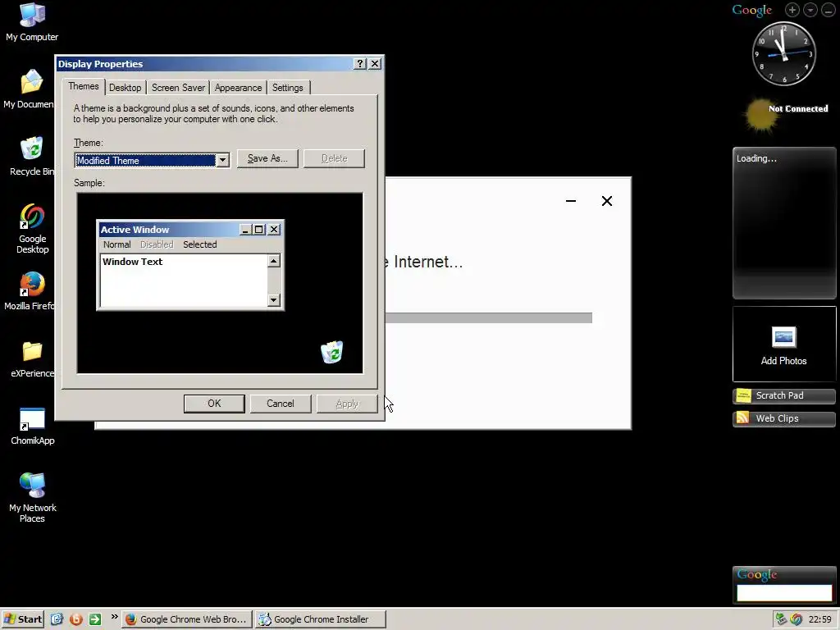The image size is (840, 630).
Task: Click the sample window scroll up arrow
Action: coord(274,261)
